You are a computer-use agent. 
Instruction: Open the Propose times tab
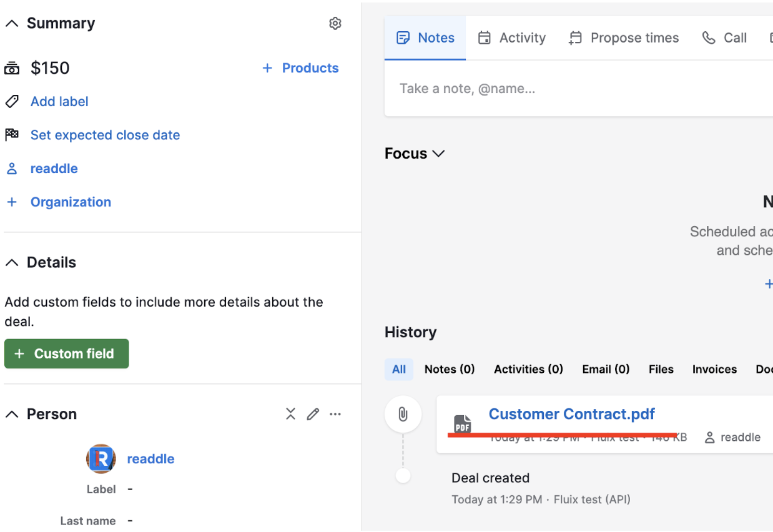[623, 37]
